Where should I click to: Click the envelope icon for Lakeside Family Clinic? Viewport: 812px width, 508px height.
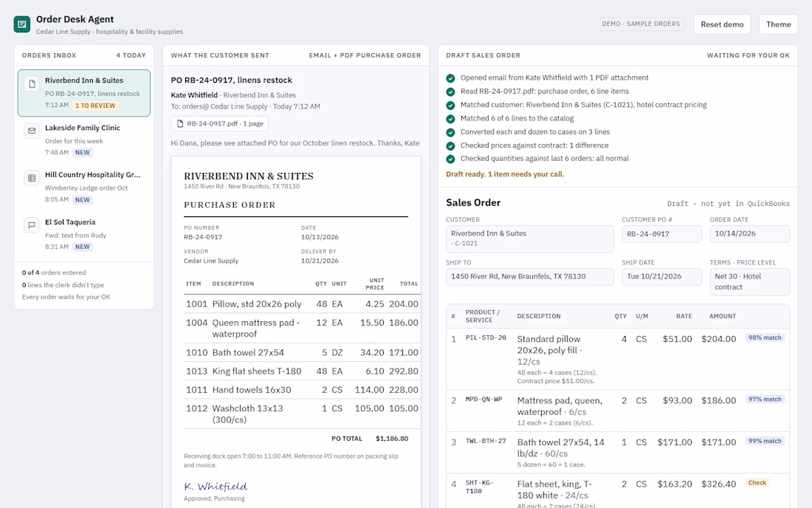[x=32, y=131]
